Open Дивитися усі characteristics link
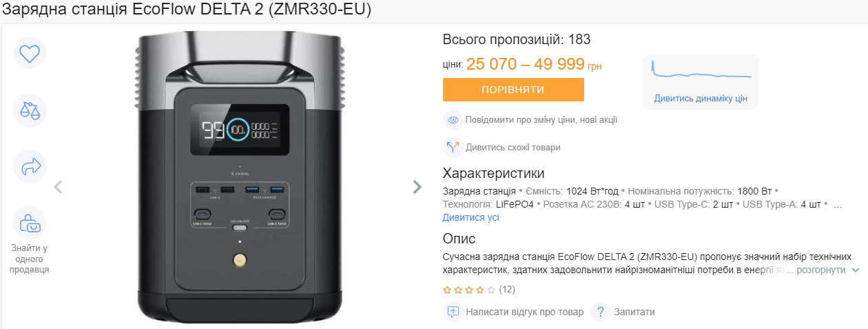This screenshot has height=329, width=868. 471,217
